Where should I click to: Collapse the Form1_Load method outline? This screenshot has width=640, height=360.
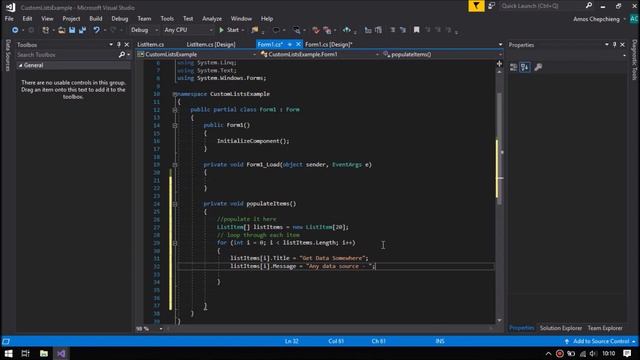[175, 165]
